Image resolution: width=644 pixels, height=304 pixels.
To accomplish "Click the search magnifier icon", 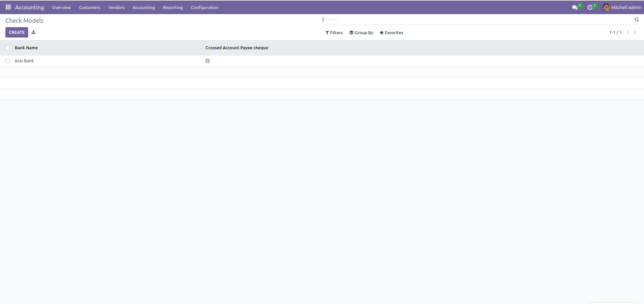I will 636,20.
